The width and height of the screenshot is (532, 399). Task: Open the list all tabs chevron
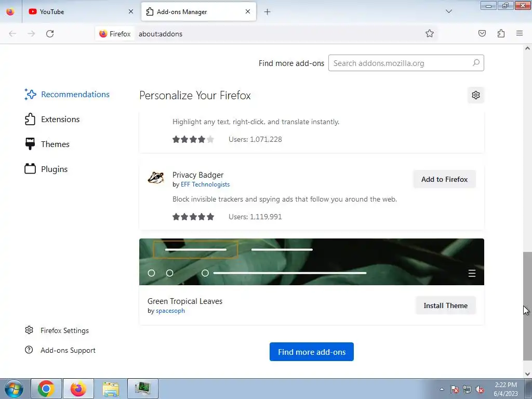(448, 11)
